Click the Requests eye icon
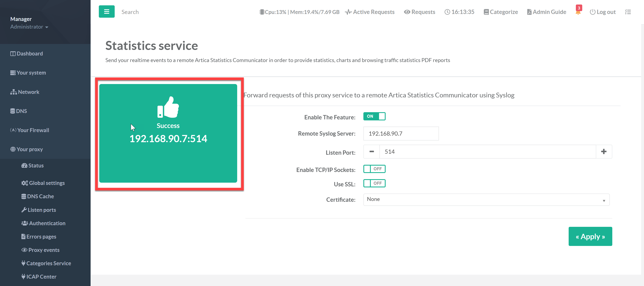The width and height of the screenshot is (644, 286). coord(407,12)
